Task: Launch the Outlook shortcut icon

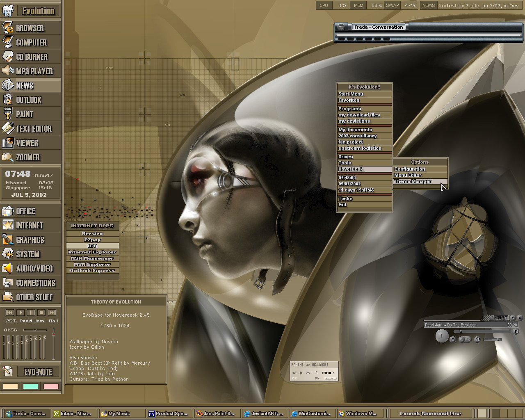Action: coord(8,100)
